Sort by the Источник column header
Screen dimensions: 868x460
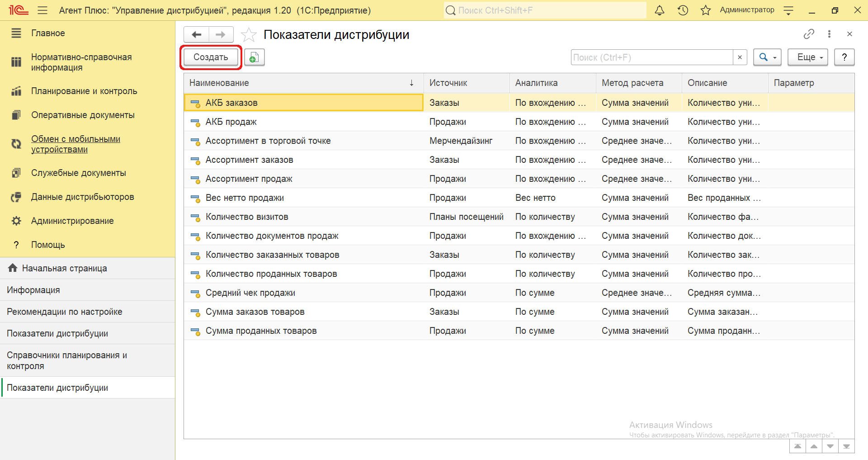pos(467,83)
